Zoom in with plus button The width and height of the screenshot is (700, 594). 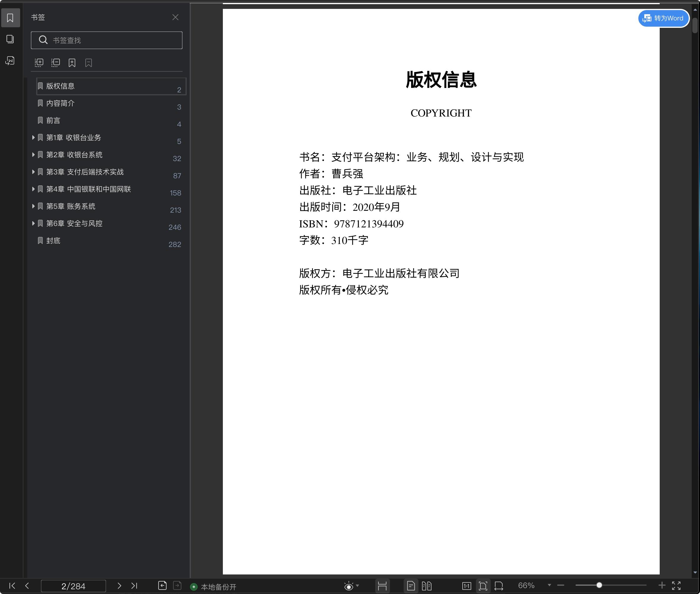[x=662, y=585]
